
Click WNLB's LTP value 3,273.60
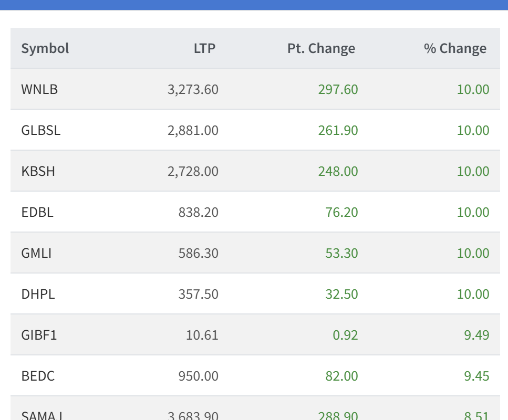click(193, 89)
